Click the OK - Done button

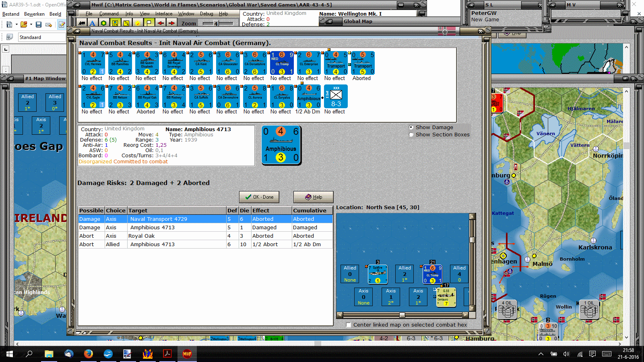259,197
